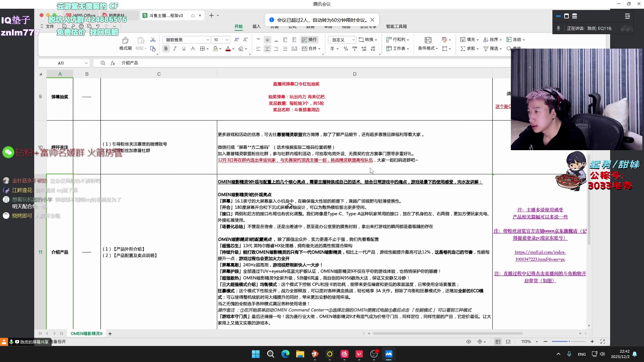Click the new document tab plus icon
Image resolution: width=644 pixels, height=362 pixels.
211,15
